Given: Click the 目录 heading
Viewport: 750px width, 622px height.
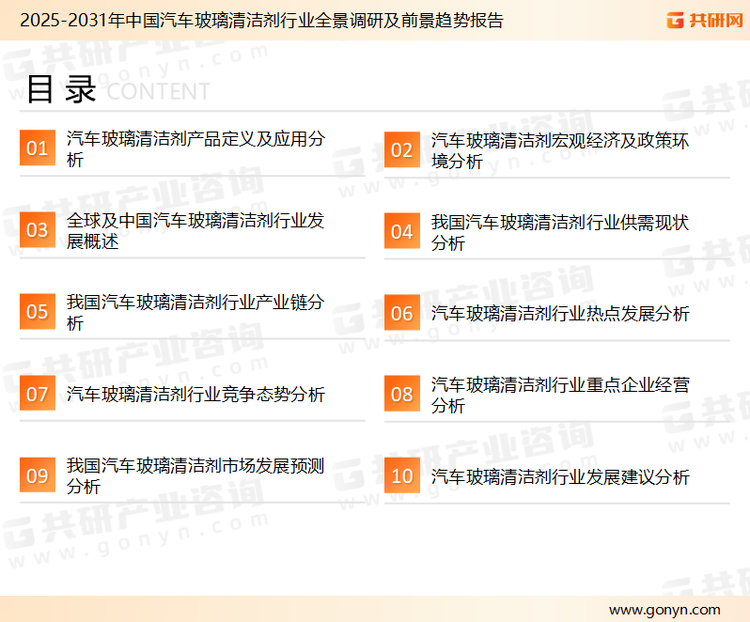Looking at the screenshot, I should (x=62, y=89).
